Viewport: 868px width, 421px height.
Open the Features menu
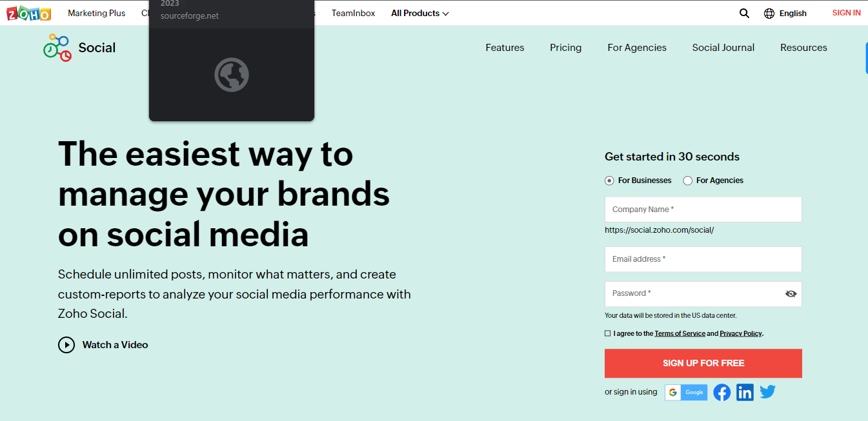pyautogui.click(x=505, y=48)
